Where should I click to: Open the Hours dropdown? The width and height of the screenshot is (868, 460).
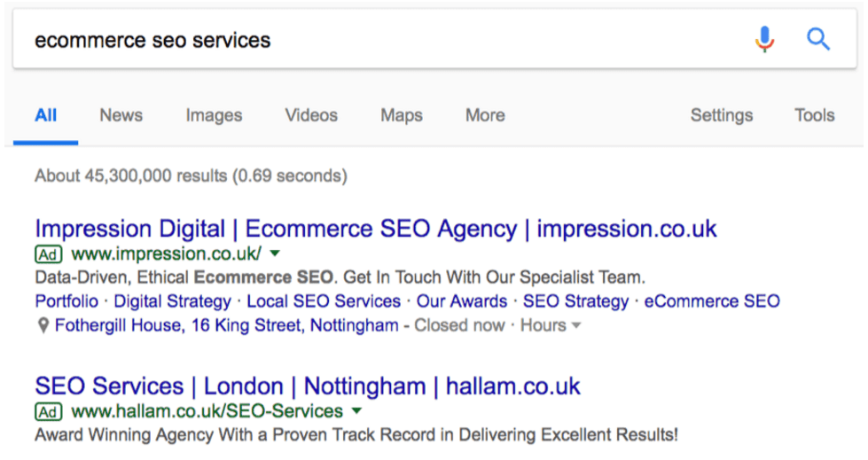click(551, 325)
